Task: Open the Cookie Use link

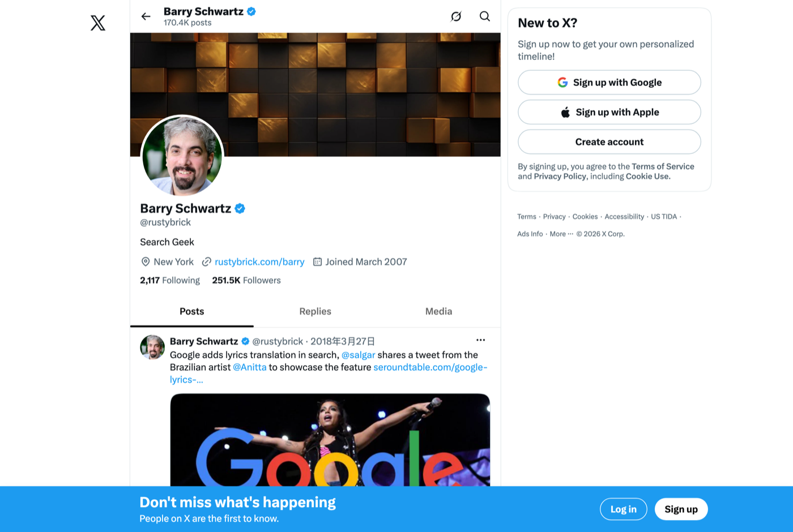Action: [x=647, y=177]
